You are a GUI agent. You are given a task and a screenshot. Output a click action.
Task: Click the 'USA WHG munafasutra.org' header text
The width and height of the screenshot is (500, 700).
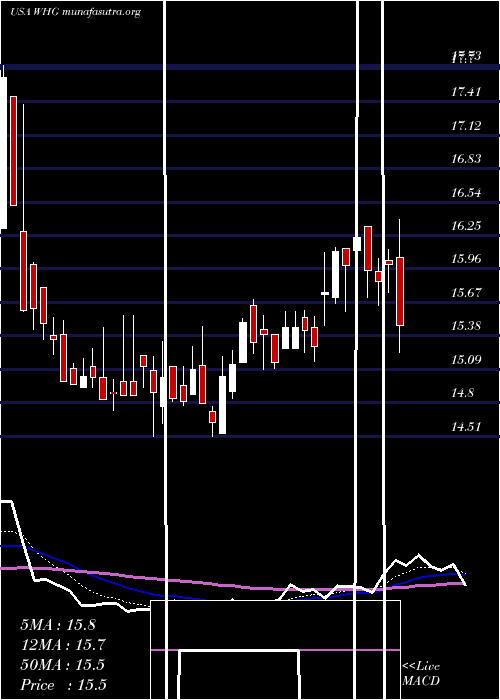point(75,12)
